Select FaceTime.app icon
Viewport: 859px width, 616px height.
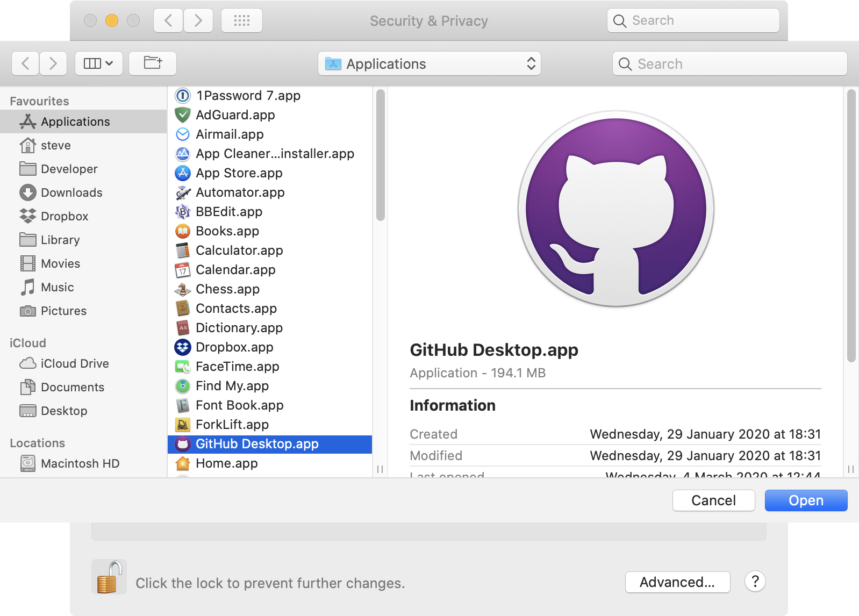click(183, 367)
